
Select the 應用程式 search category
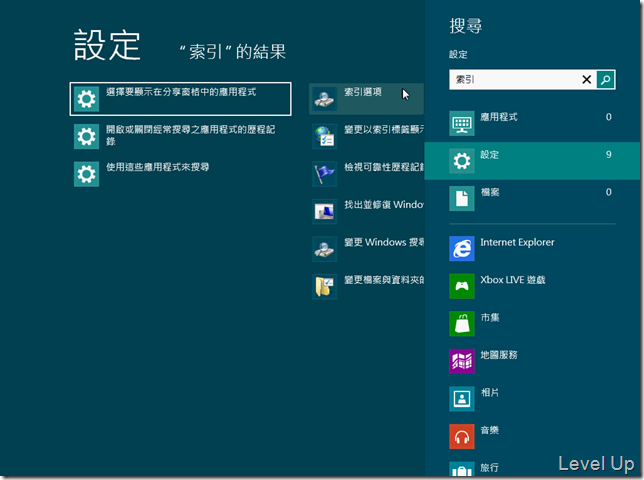coord(532,123)
